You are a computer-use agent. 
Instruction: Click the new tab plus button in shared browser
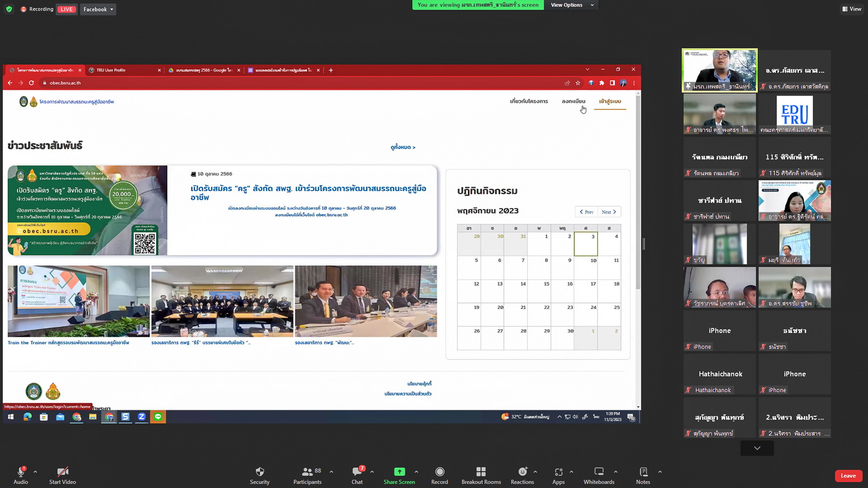coord(331,70)
